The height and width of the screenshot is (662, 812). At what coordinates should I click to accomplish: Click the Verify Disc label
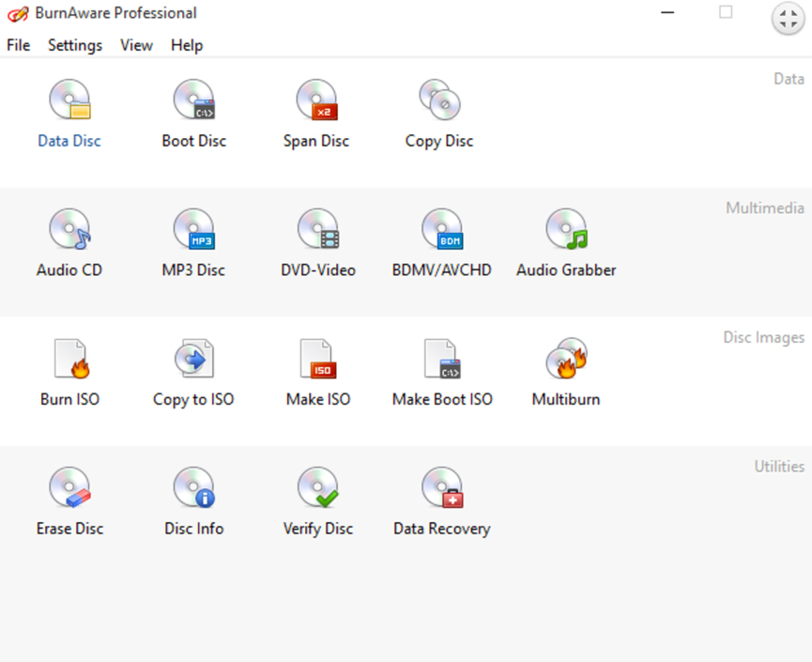click(318, 529)
